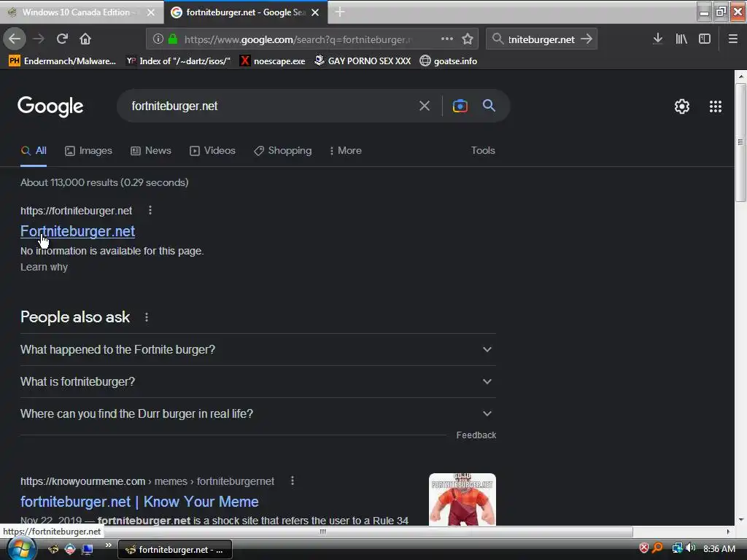Open the downloads panel
Screen dimensions: 747x560
[x=657, y=39]
